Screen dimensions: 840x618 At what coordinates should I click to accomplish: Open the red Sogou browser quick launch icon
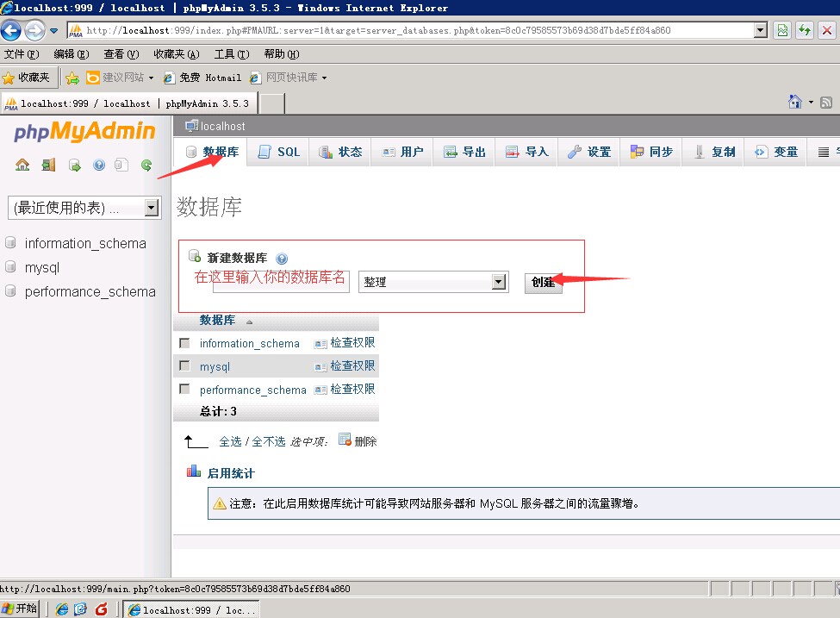(101, 609)
